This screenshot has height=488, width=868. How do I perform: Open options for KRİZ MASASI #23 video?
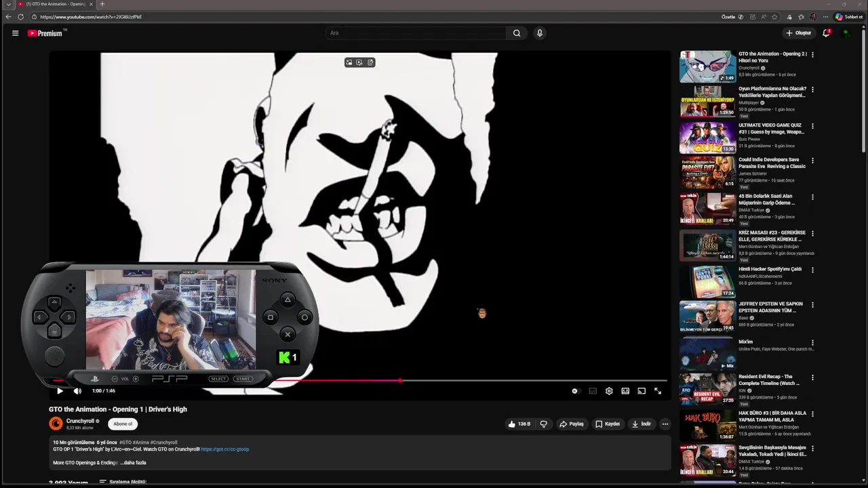click(x=812, y=234)
